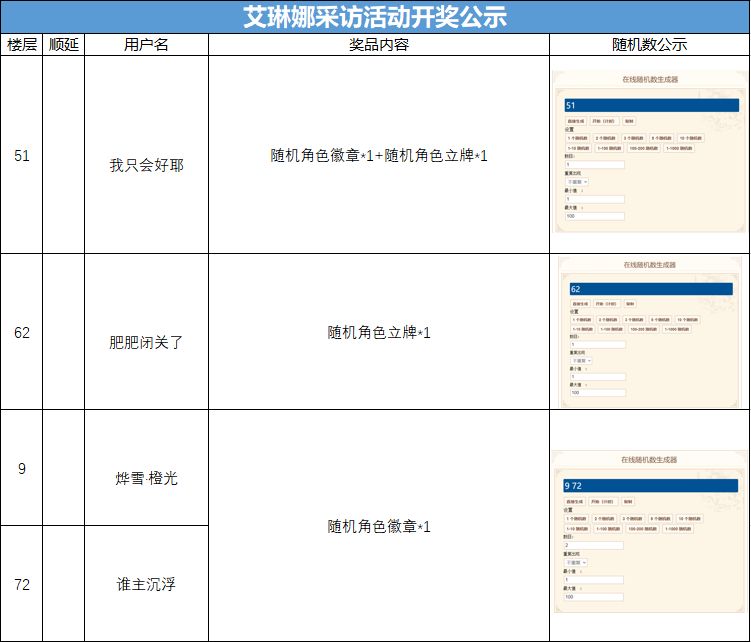The height and width of the screenshot is (642, 751).
Task: Click the 复制 button in the 9 72 generator
Action: click(x=628, y=502)
